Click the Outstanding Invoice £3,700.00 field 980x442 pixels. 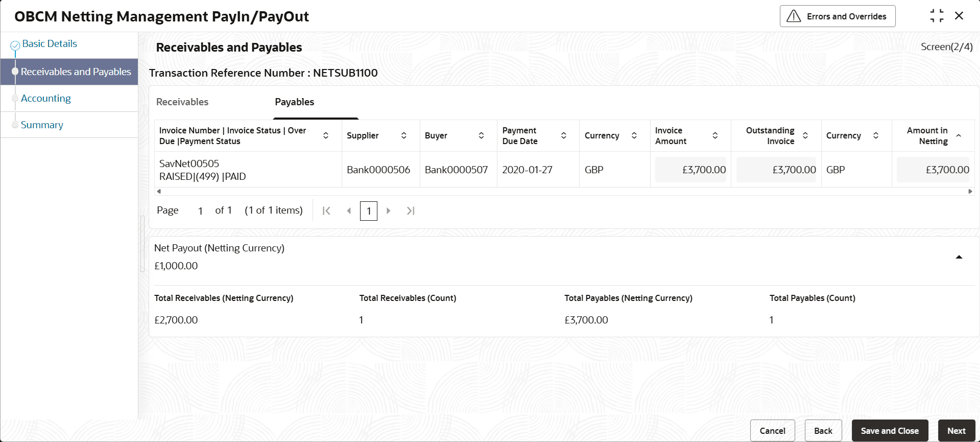click(x=776, y=170)
